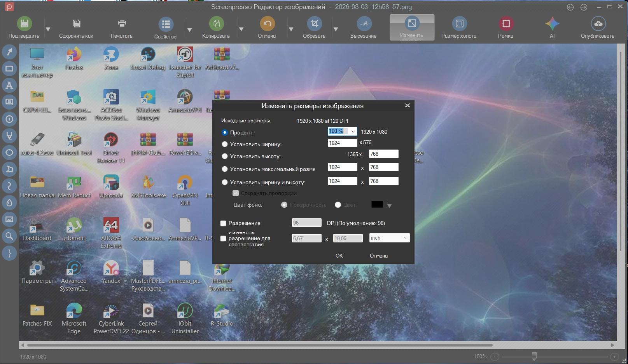Click the Crop (Обрезать) toolbar icon
This screenshot has height=364, width=628.
[314, 24]
